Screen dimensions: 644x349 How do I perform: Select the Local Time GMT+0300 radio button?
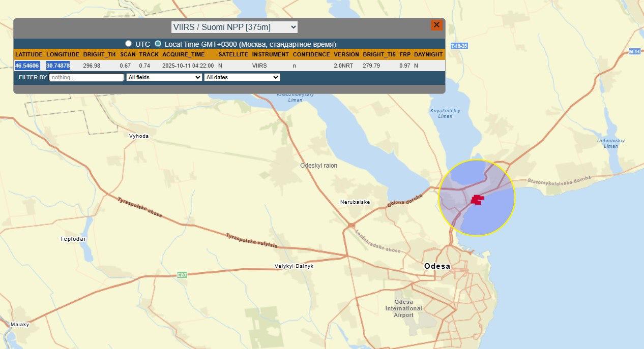pos(158,44)
